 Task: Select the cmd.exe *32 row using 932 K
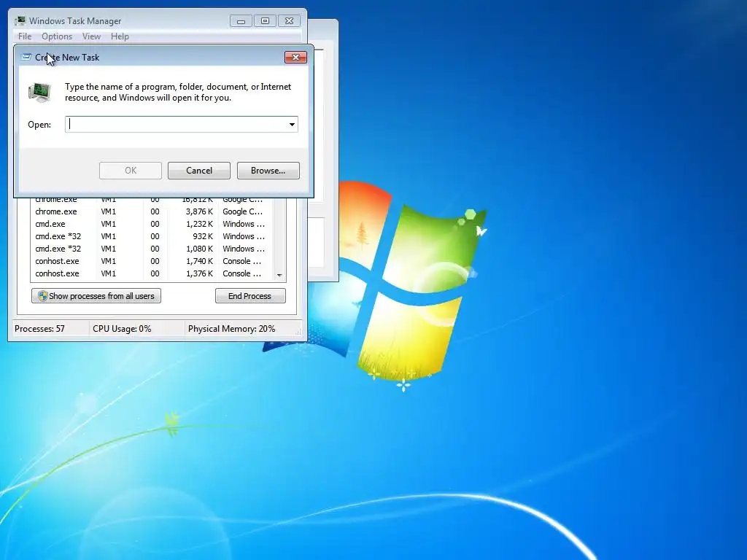(152, 236)
